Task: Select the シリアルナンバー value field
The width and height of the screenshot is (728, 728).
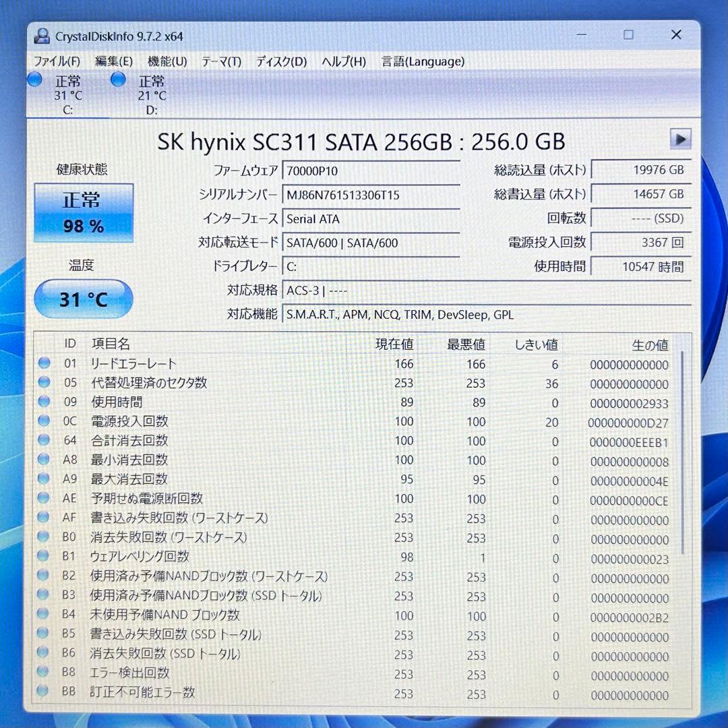Action: point(371,195)
